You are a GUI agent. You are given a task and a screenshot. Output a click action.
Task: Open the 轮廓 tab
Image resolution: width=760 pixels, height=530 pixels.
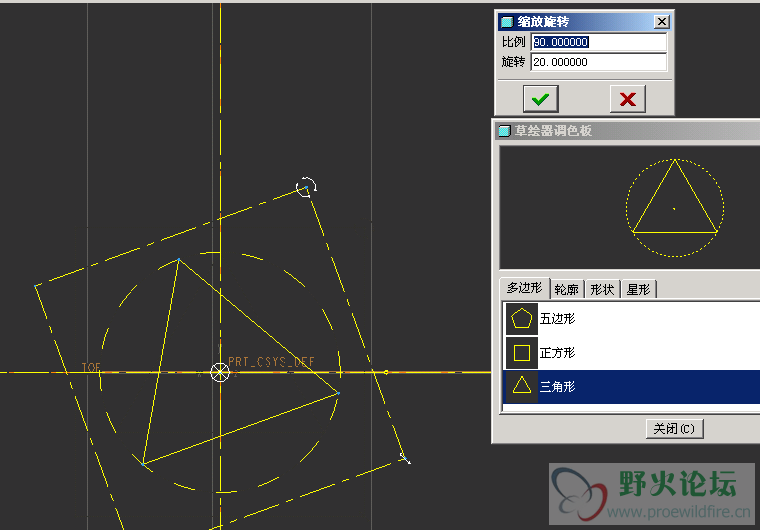(x=566, y=289)
